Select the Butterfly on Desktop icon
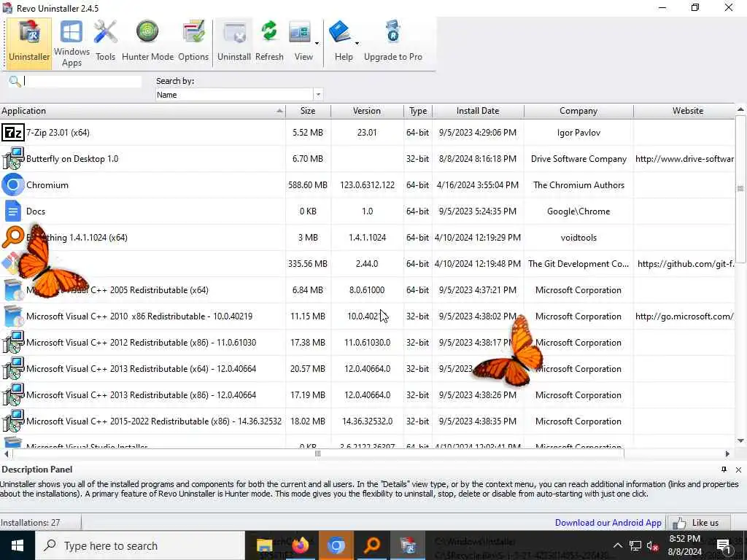The image size is (747, 560). point(13,158)
